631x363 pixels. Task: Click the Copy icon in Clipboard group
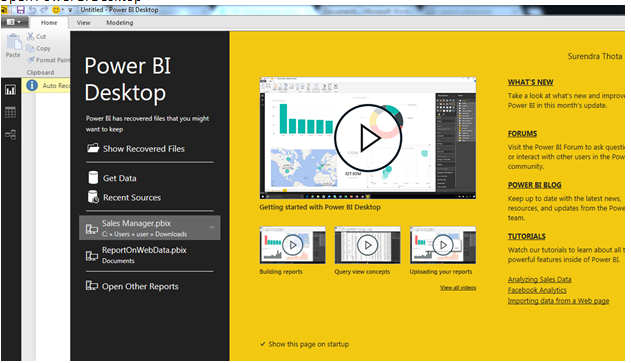(x=30, y=48)
